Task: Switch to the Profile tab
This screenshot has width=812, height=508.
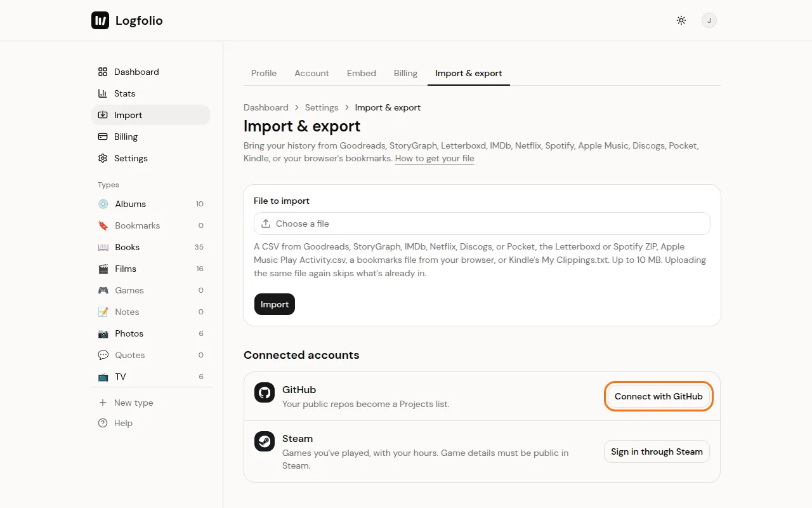Action: 264,73
